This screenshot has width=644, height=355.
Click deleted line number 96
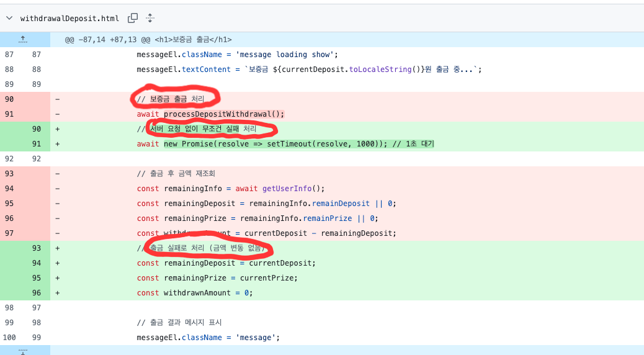pos(9,218)
